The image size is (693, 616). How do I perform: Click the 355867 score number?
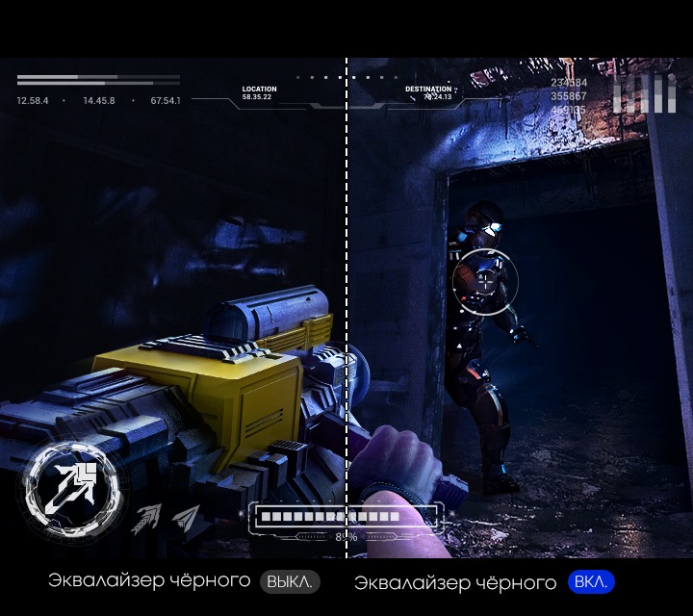click(x=568, y=96)
